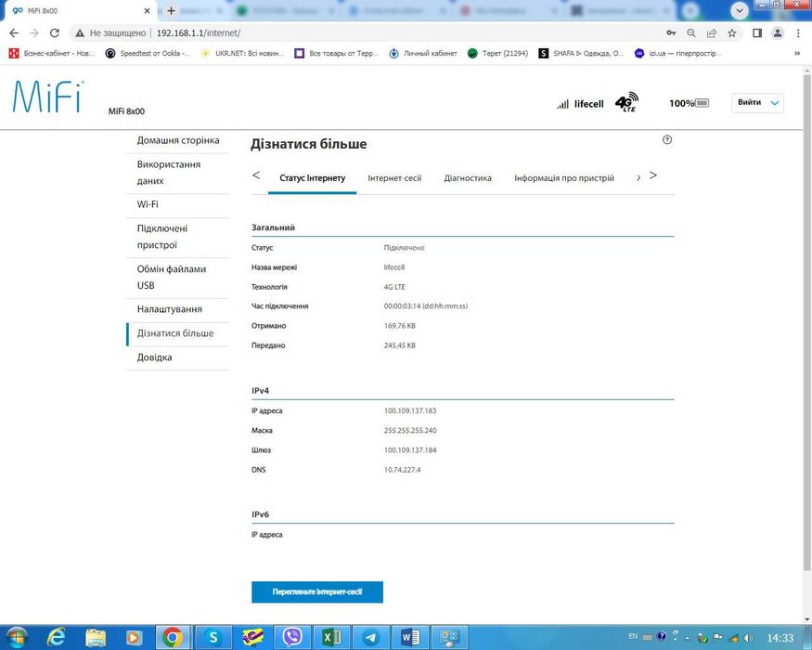Click mask value 255.255.255.240

tap(410, 430)
